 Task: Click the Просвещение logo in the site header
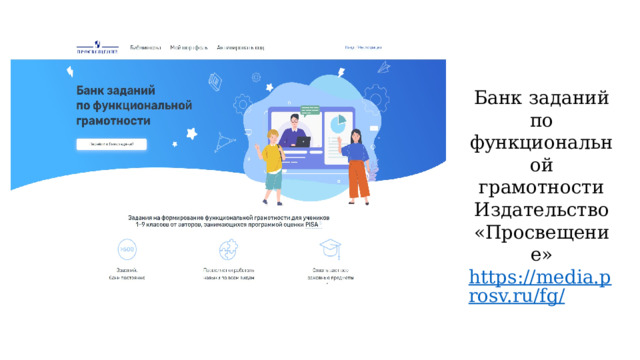tap(97, 47)
